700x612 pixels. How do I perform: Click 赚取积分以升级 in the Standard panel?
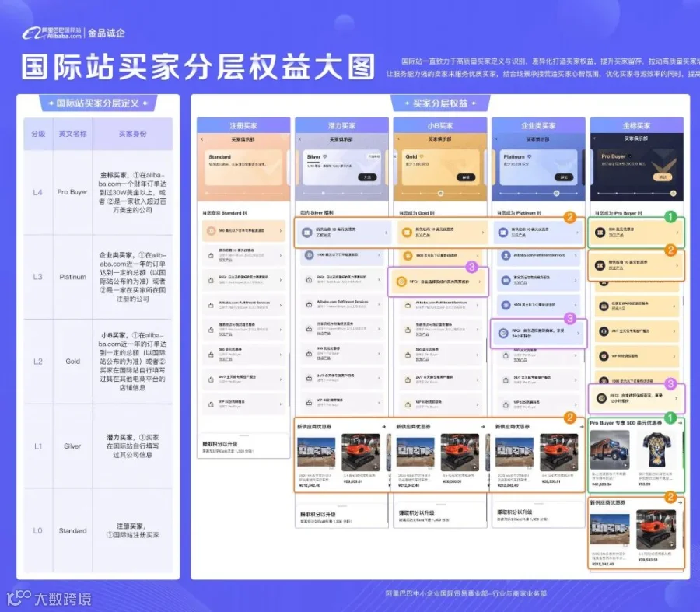click(x=220, y=444)
